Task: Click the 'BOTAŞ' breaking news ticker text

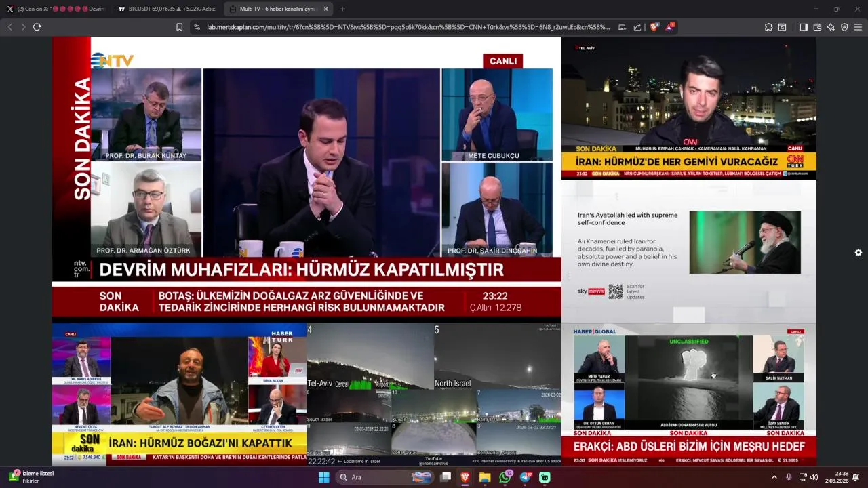Action: (301, 302)
